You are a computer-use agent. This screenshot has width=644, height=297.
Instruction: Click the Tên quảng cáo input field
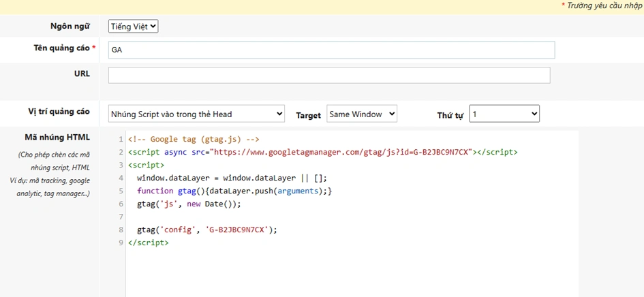[x=331, y=50]
